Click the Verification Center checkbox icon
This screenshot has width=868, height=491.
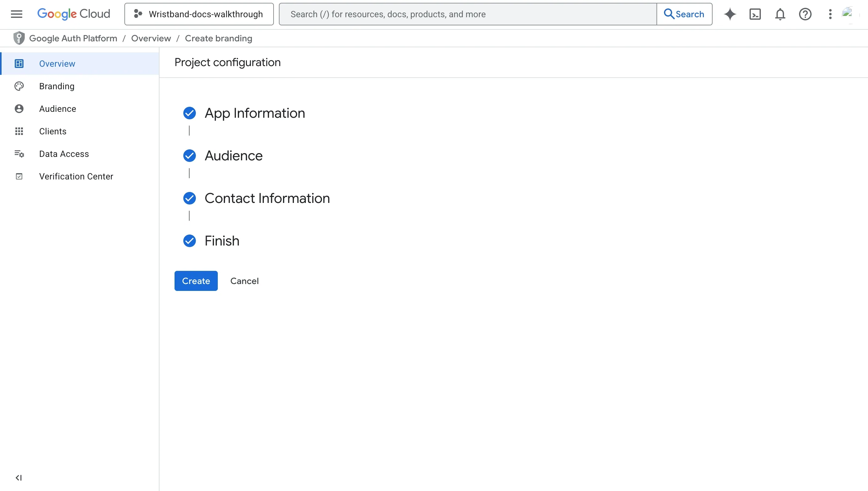pos(19,176)
